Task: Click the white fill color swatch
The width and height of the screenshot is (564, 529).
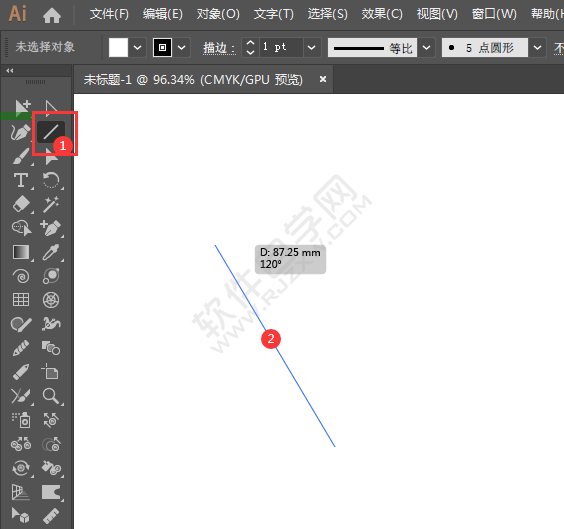Action: tap(118, 47)
